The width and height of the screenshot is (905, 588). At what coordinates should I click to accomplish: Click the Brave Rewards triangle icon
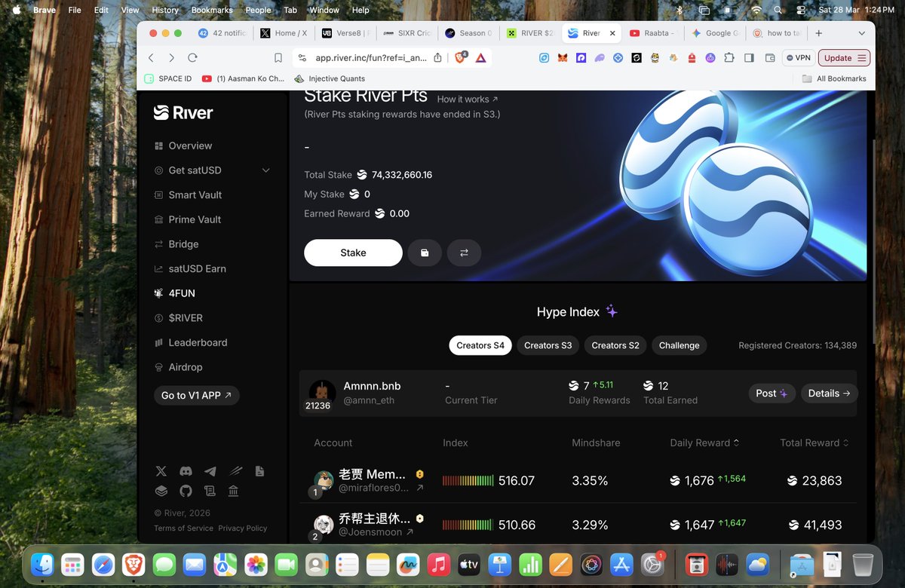click(480, 58)
